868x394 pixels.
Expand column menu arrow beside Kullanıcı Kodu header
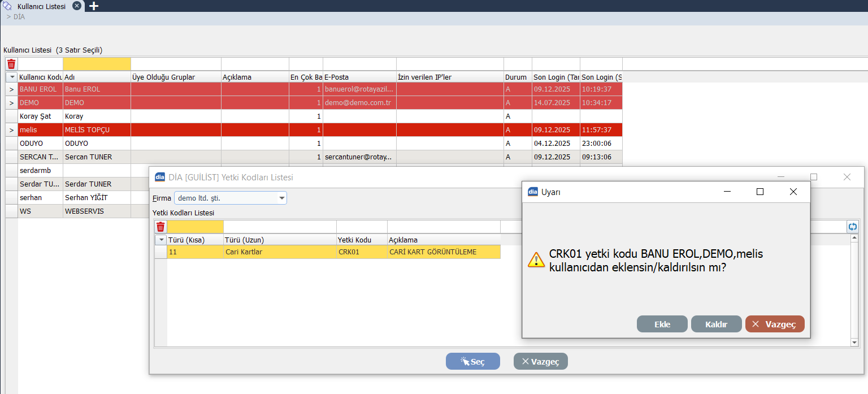[11, 77]
